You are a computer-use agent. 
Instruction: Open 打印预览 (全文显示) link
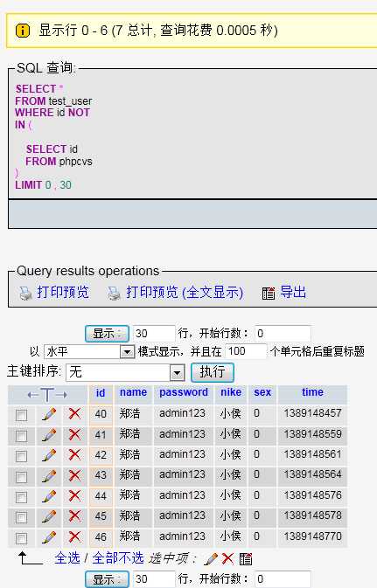(185, 292)
